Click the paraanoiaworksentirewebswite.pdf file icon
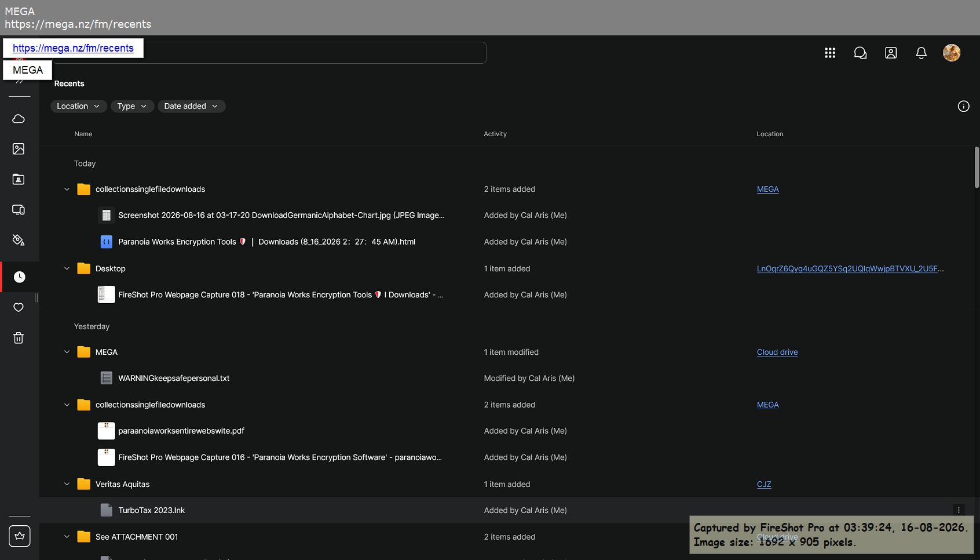980x560 pixels. click(106, 431)
